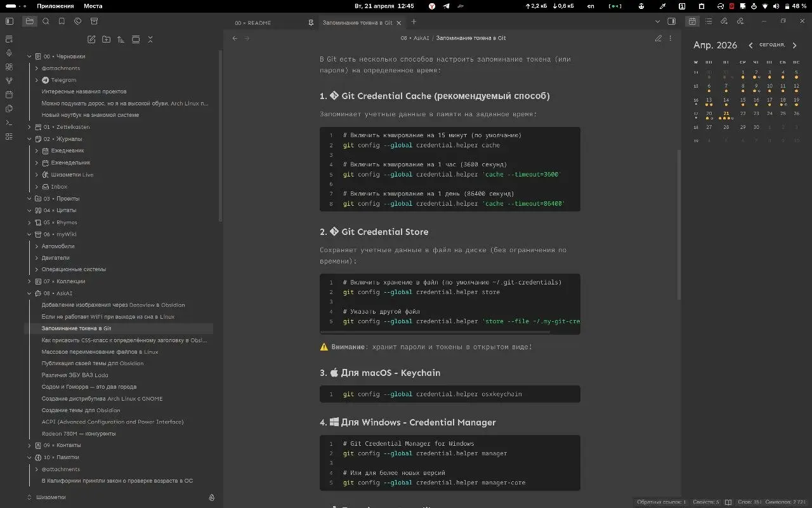Open the Telegram tray icon
The height and width of the screenshot is (508, 812).
pos(446,6)
